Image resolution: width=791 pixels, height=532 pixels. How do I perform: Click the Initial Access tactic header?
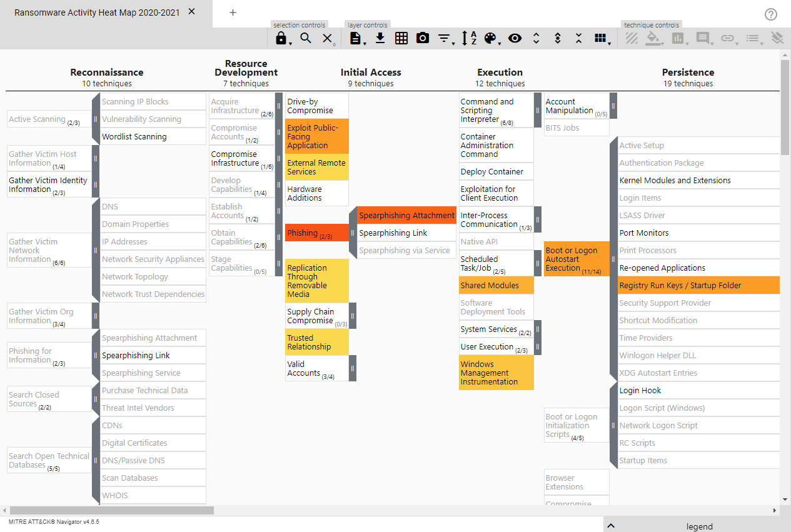tap(371, 73)
